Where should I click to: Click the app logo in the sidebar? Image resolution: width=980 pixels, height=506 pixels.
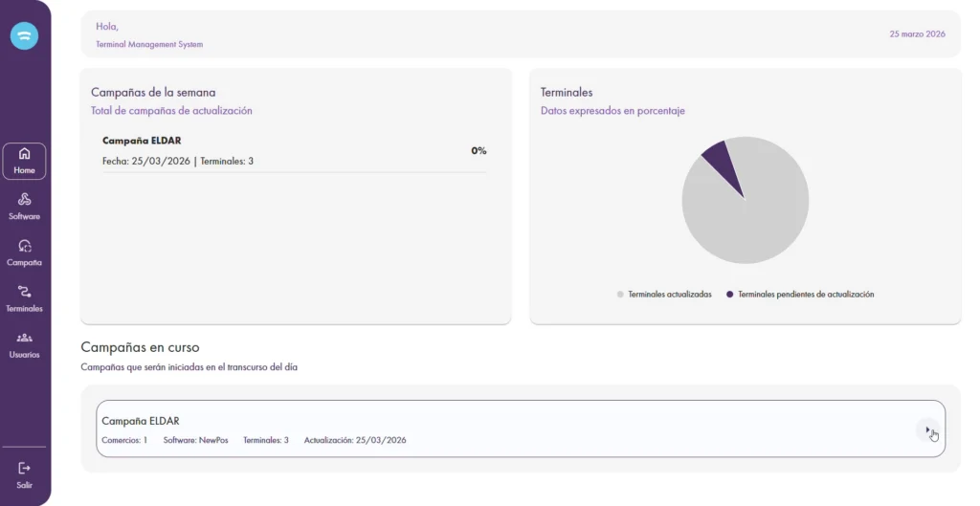pos(24,35)
